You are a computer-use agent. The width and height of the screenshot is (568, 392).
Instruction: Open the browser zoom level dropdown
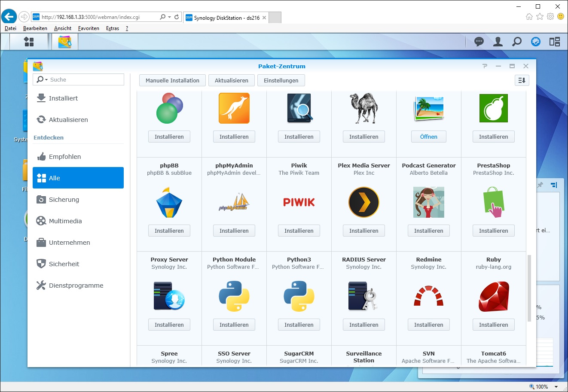pyautogui.click(x=556, y=386)
